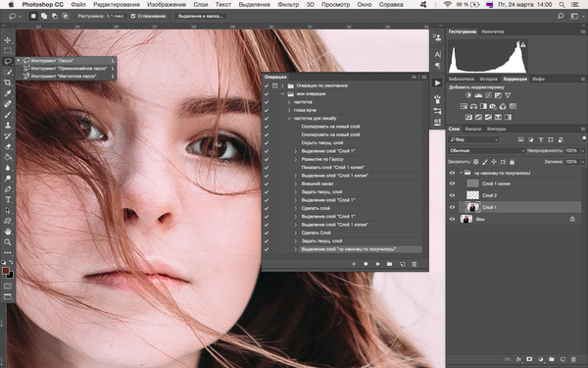
Task: Uncheck the action step Размытие по Гауссу
Action: click(267, 159)
